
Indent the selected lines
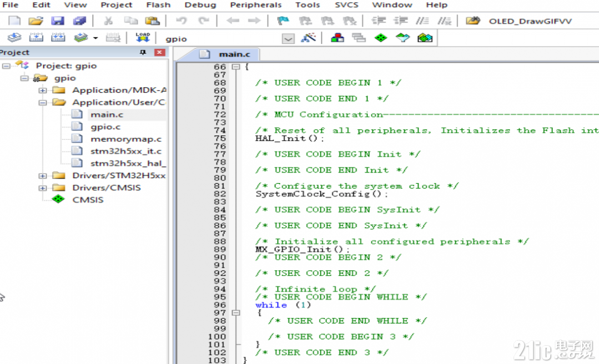pos(379,21)
